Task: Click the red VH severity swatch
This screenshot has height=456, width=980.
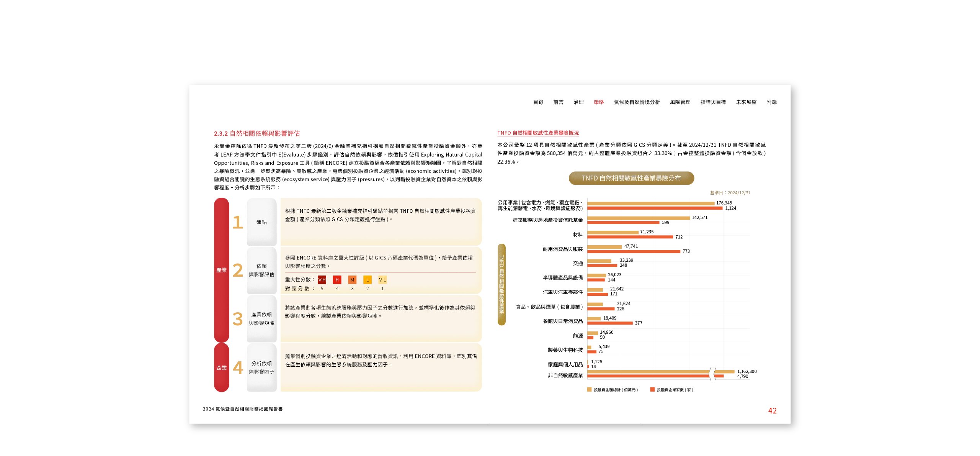Action: 322,280
